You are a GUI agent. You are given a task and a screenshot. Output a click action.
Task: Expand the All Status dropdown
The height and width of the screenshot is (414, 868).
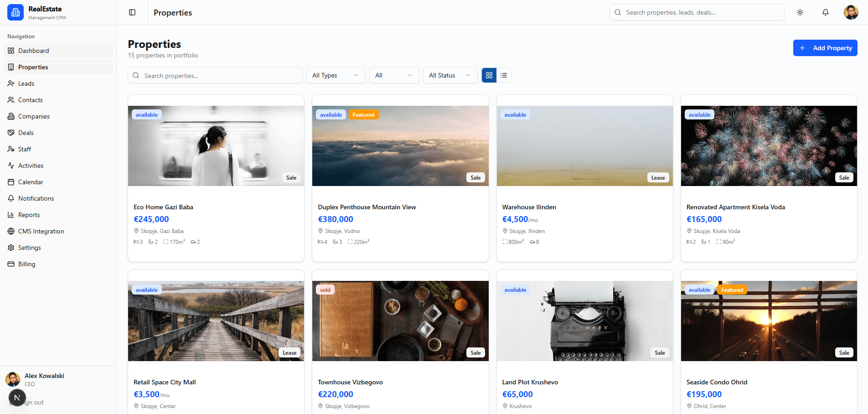[450, 75]
